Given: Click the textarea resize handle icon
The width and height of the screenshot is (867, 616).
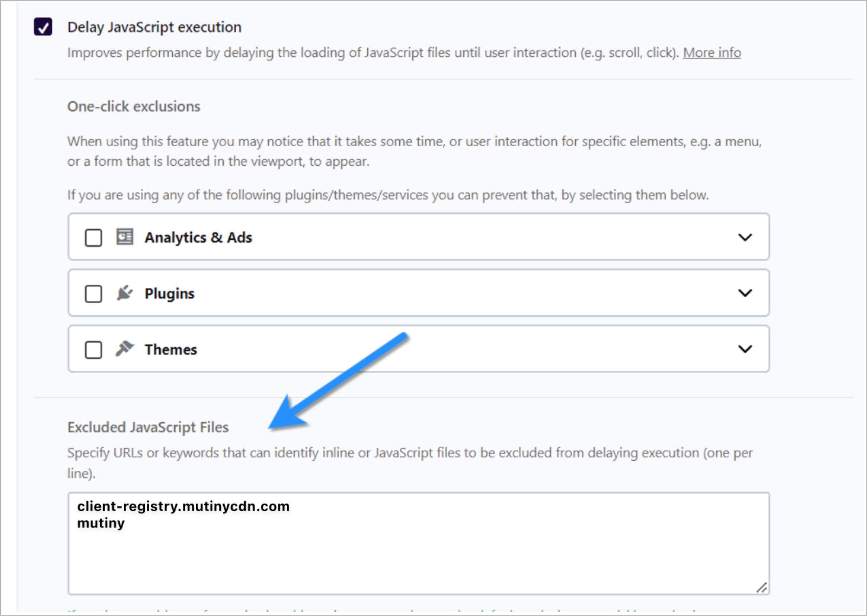Looking at the screenshot, I should (762, 588).
